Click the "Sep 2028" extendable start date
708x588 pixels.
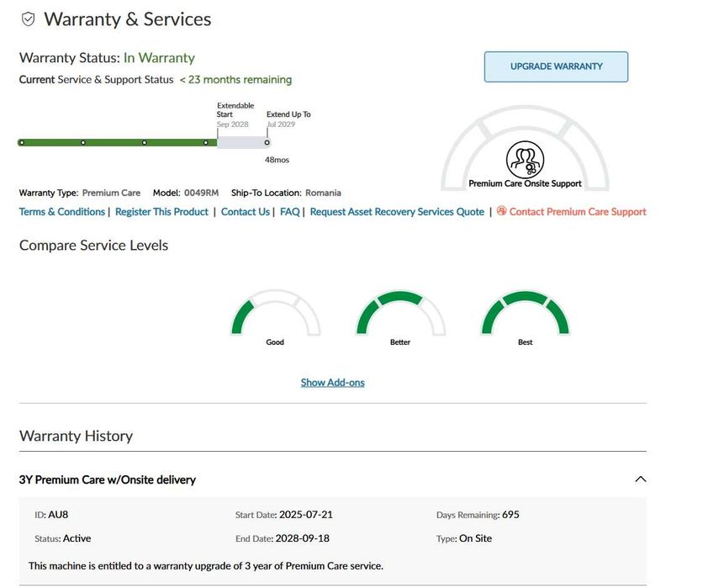[x=233, y=124]
